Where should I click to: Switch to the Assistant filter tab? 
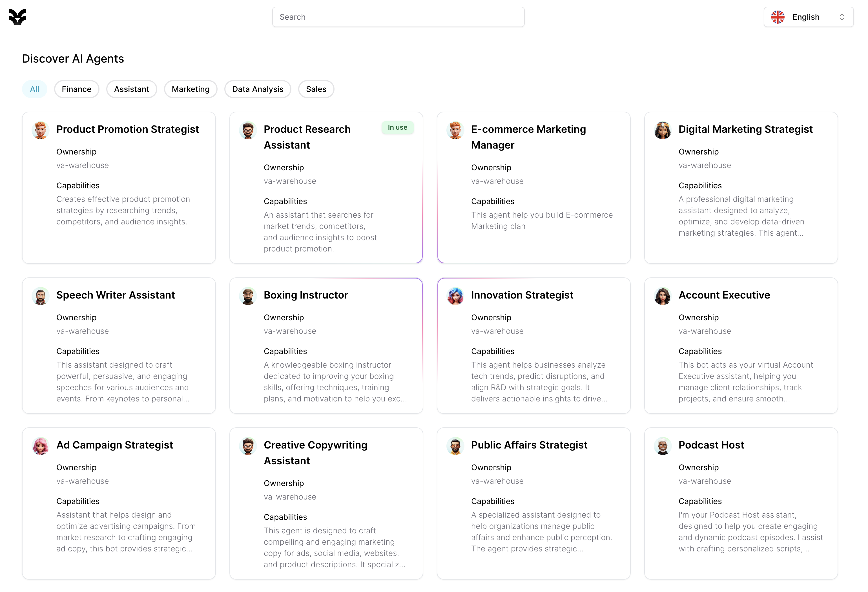[x=132, y=89]
